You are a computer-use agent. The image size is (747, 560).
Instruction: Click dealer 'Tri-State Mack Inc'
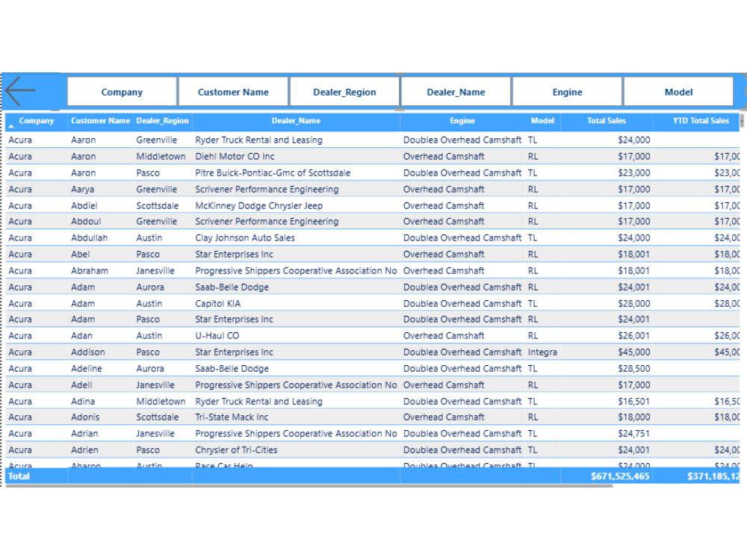(232, 417)
